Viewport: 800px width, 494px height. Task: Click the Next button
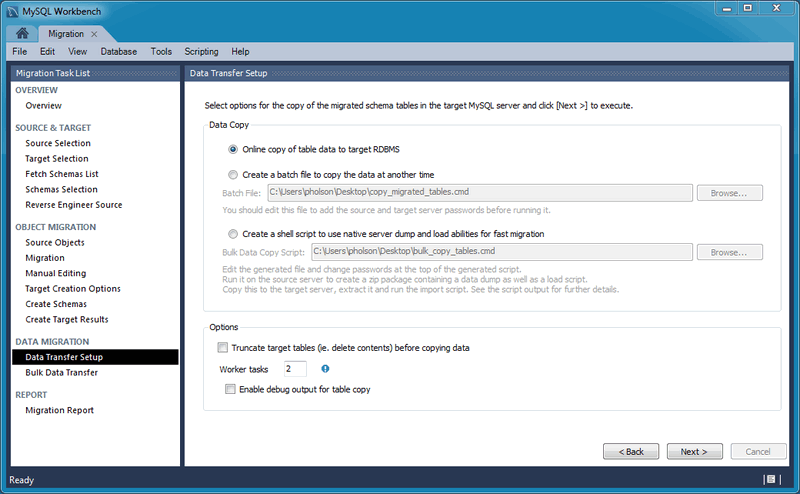coord(694,452)
